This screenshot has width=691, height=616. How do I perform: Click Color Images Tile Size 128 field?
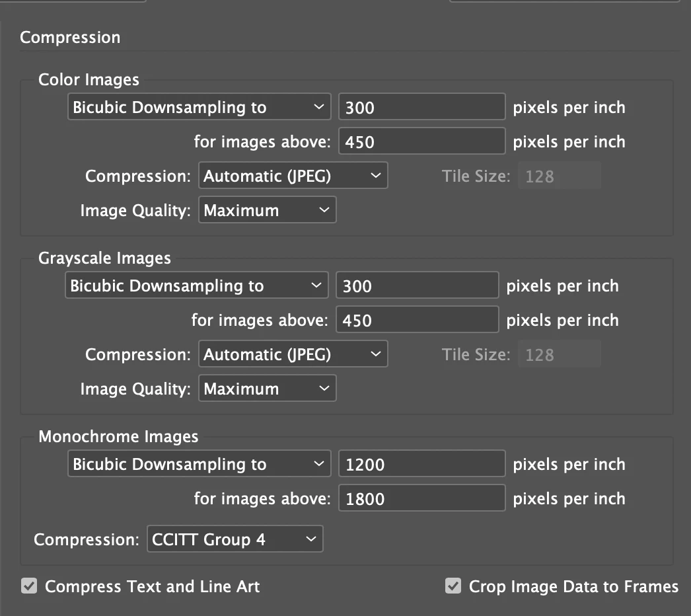pyautogui.click(x=559, y=176)
